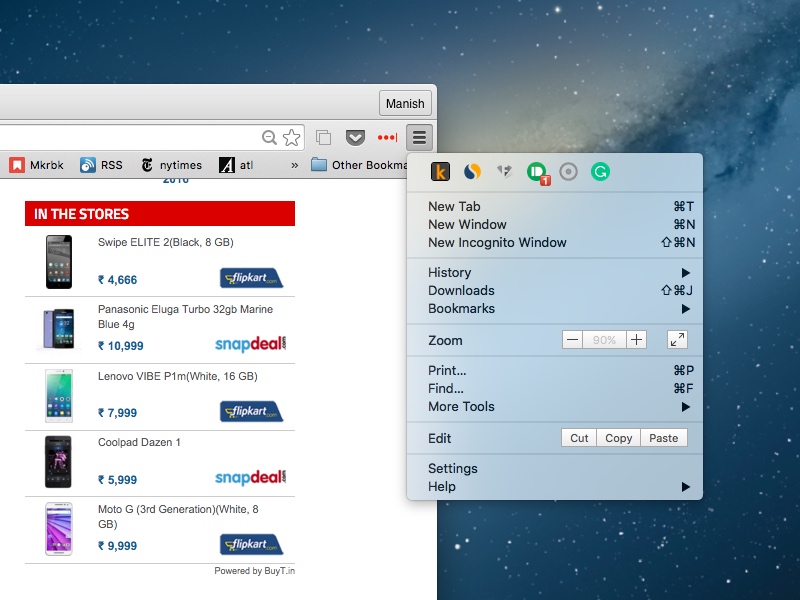Click the Paste button in Edit row

click(663, 438)
